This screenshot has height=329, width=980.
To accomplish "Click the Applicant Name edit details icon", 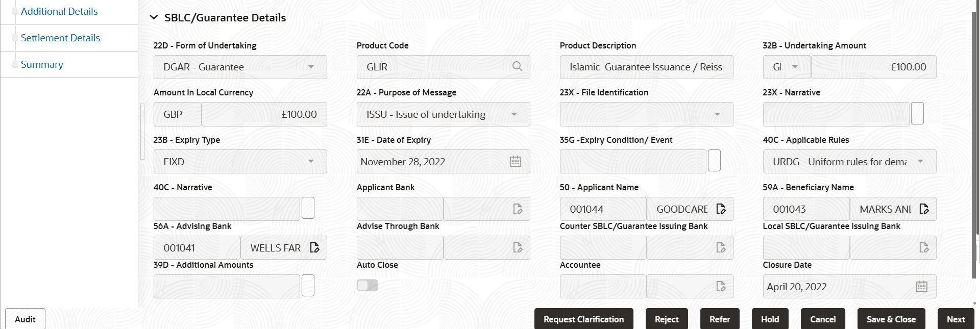I will (x=721, y=209).
